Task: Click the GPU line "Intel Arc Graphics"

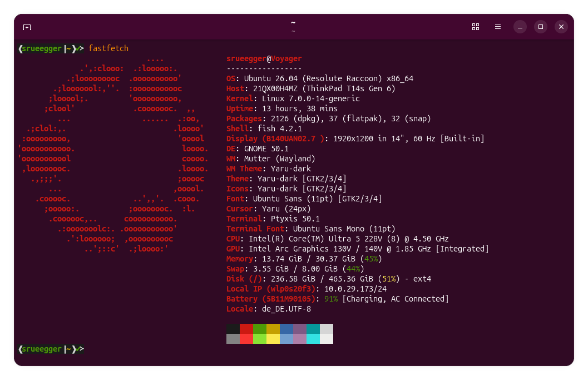Action: [x=288, y=249]
